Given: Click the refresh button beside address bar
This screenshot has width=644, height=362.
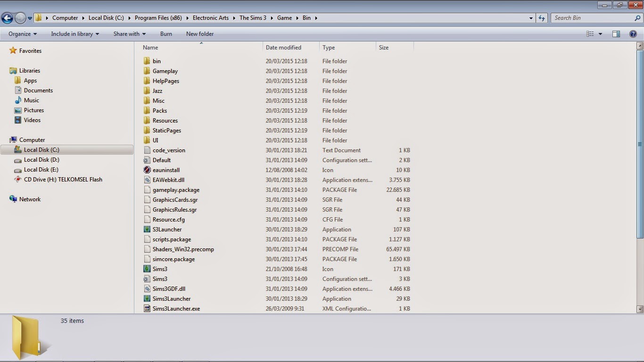Looking at the screenshot, I should (x=542, y=18).
